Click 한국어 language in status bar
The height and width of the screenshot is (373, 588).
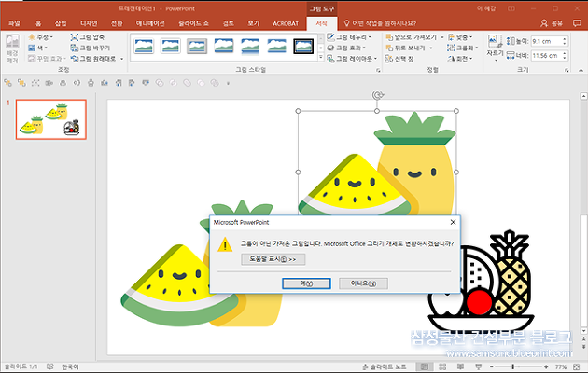click(70, 367)
